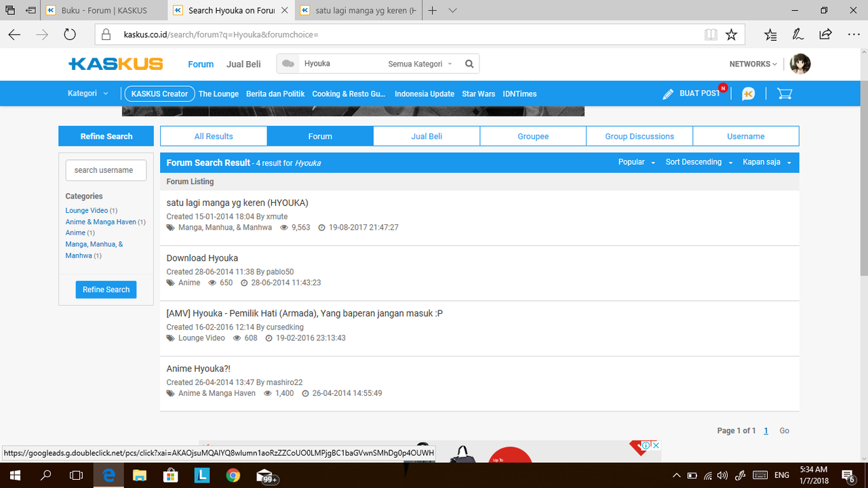Click the KASKUS logo
This screenshot has width=868, height=488.
(116, 64)
